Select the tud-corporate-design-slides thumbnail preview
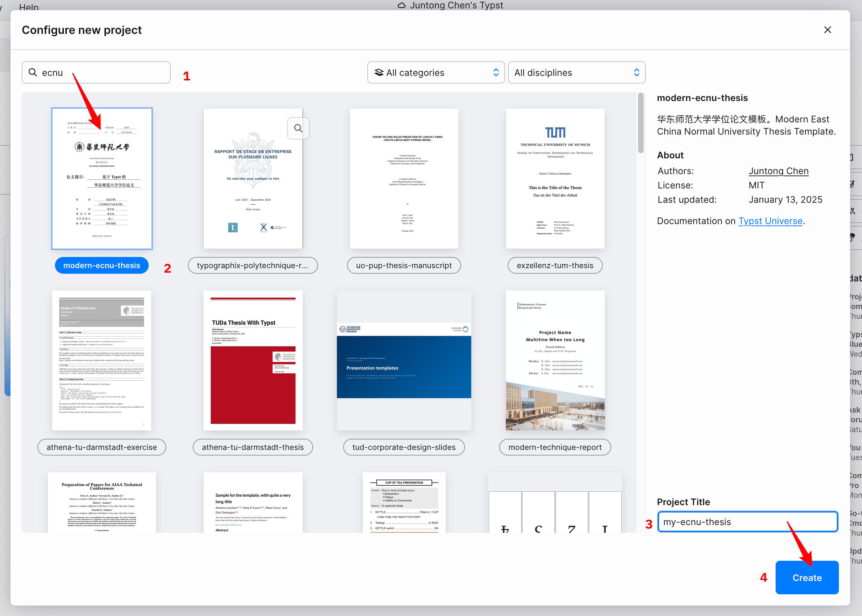The width and height of the screenshot is (862, 616). click(404, 360)
